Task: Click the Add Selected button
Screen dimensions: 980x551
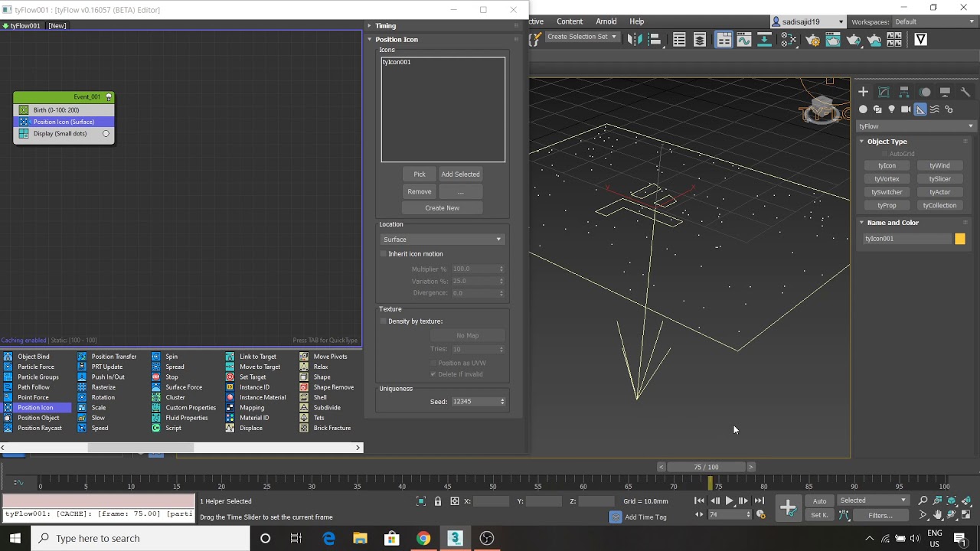Action: click(x=461, y=174)
